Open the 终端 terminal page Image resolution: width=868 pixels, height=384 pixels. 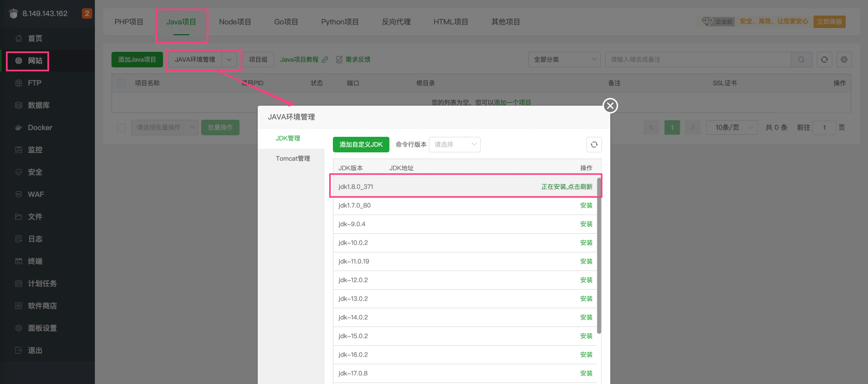(x=35, y=261)
